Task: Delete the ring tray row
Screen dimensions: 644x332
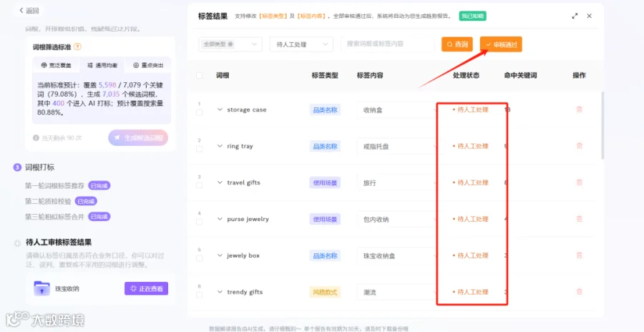Action: [x=579, y=146]
